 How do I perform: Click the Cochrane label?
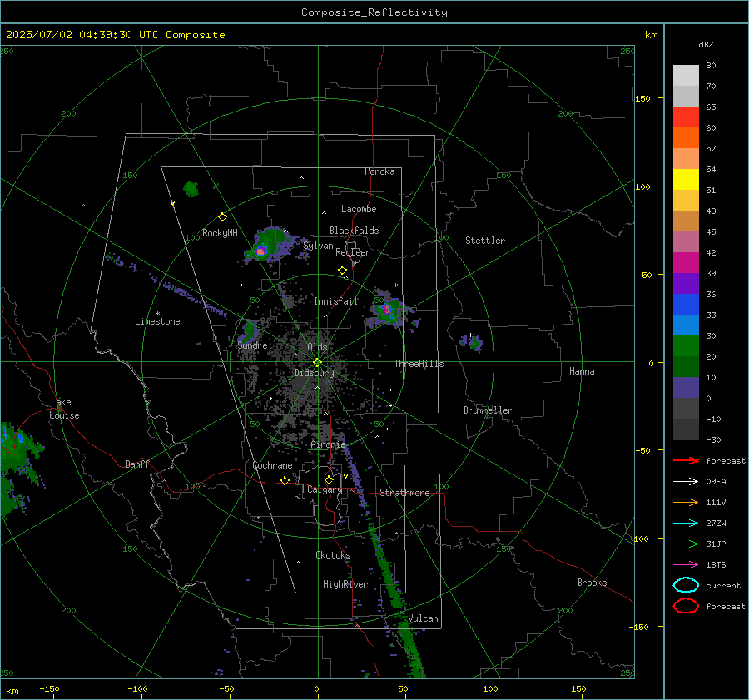point(272,465)
